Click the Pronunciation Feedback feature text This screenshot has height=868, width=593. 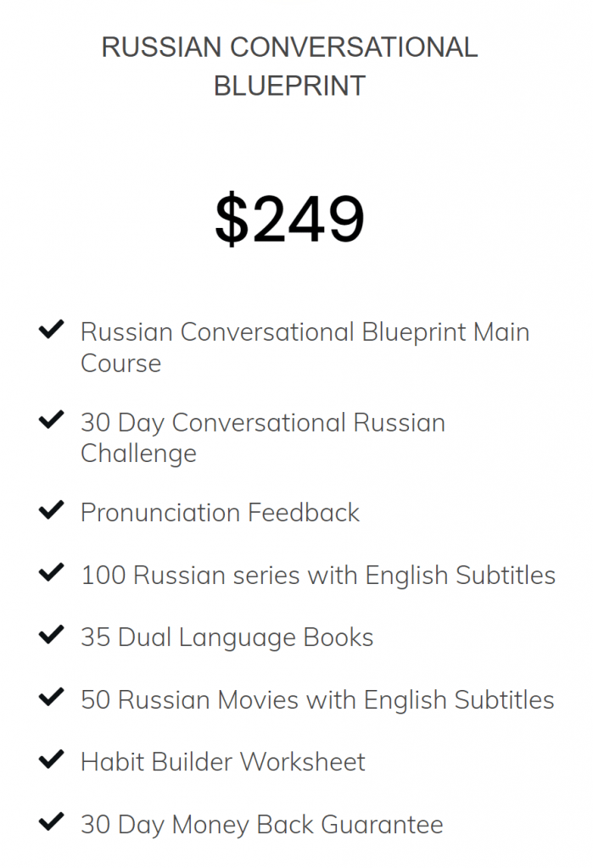click(220, 513)
